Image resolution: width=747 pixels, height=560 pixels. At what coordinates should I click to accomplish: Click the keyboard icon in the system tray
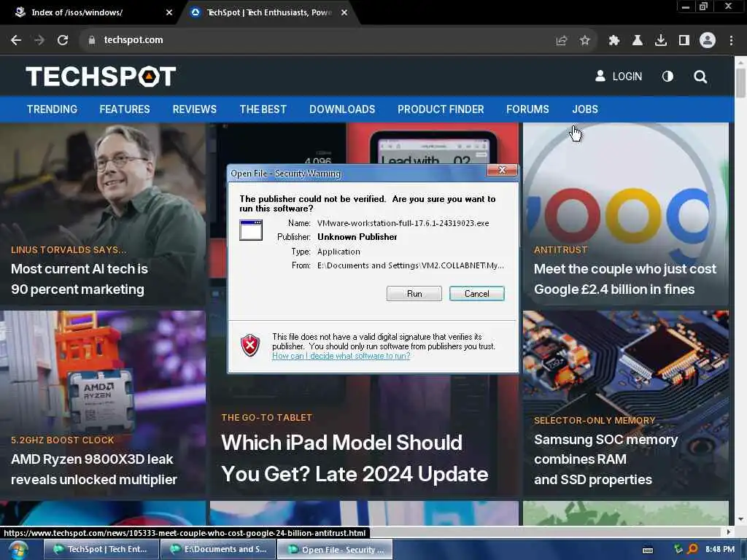pos(648,550)
